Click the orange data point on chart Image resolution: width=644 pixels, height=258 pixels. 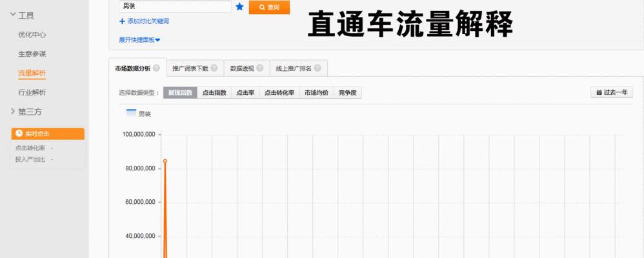[165, 161]
